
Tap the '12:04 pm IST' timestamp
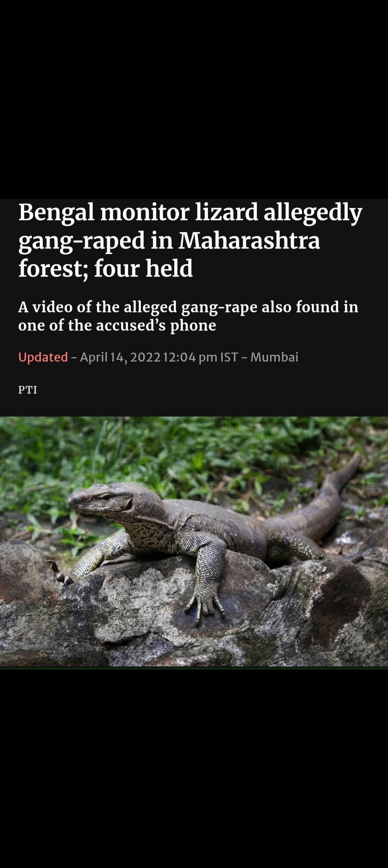pos(200,357)
